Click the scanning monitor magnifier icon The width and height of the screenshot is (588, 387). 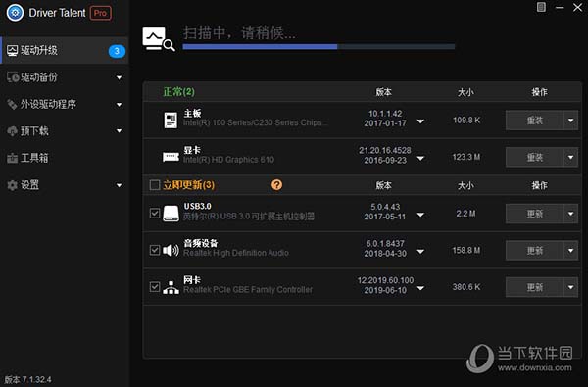point(158,38)
